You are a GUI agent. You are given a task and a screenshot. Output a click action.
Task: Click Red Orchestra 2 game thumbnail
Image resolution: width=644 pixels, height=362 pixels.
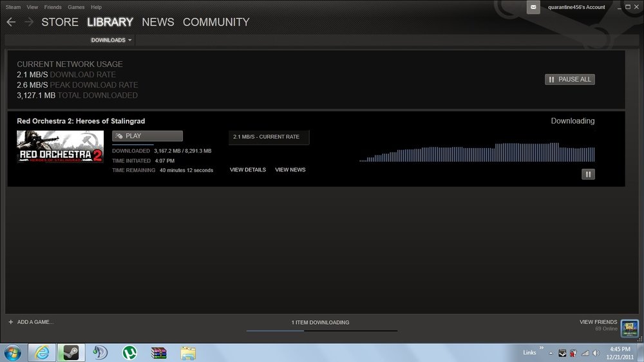pyautogui.click(x=61, y=147)
